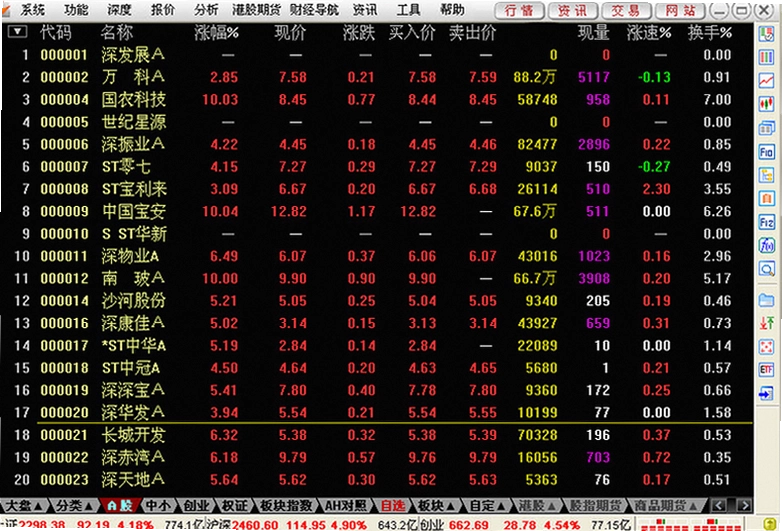Expand the 分类 tab menu

click(x=74, y=506)
